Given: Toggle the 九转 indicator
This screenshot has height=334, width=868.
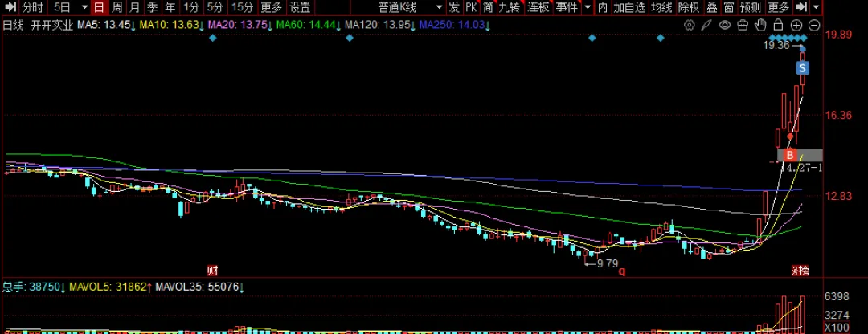Looking at the screenshot, I should (x=510, y=8).
